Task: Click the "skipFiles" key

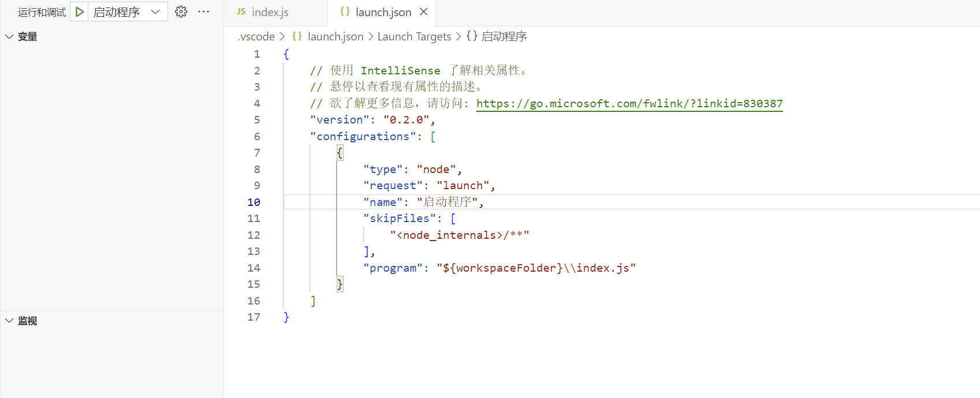Action: tap(400, 218)
